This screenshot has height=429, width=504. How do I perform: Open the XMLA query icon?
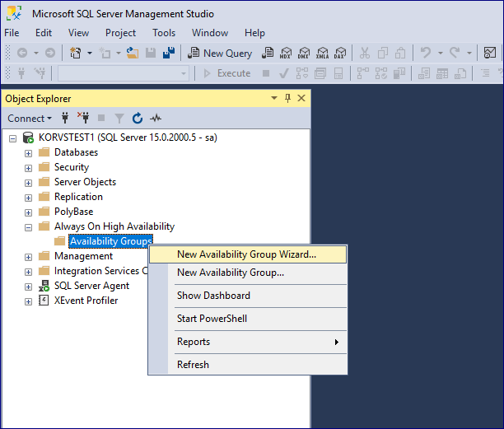(x=322, y=53)
